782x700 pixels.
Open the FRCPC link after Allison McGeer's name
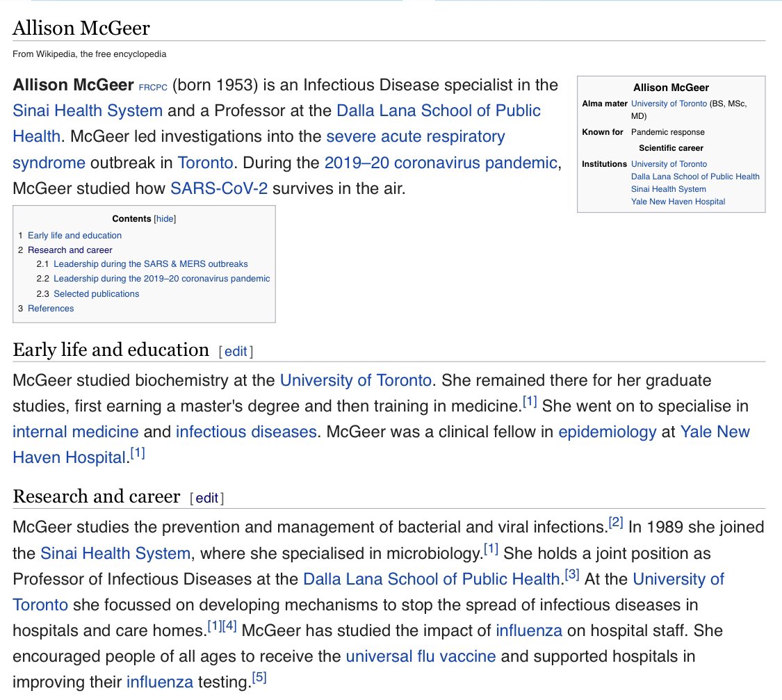click(153, 88)
